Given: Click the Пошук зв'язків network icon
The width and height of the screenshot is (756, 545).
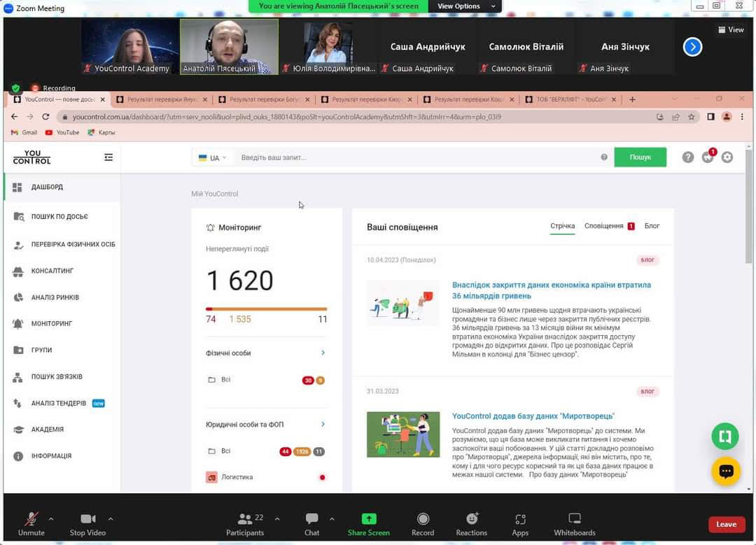Looking at the screenshot, I should pyautogui.click(x=17, y=377).
